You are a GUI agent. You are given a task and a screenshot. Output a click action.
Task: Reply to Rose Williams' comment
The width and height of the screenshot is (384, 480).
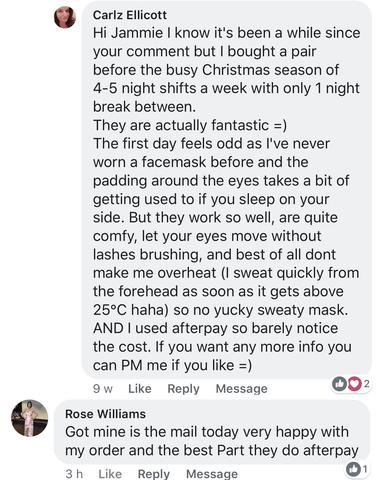(x=154, y=474)
